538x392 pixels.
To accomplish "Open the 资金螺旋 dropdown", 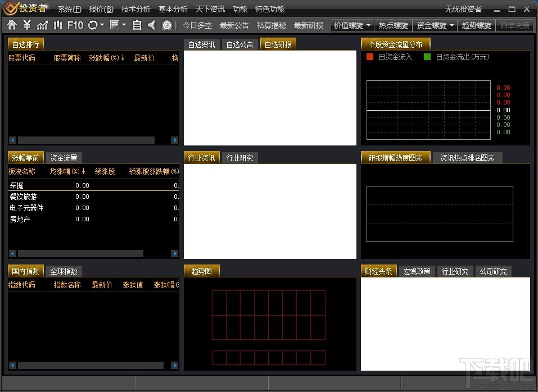I will [435, 25].
